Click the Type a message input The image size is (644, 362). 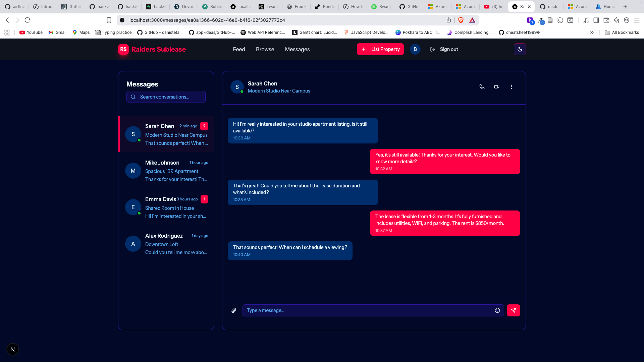coord(369,310)
